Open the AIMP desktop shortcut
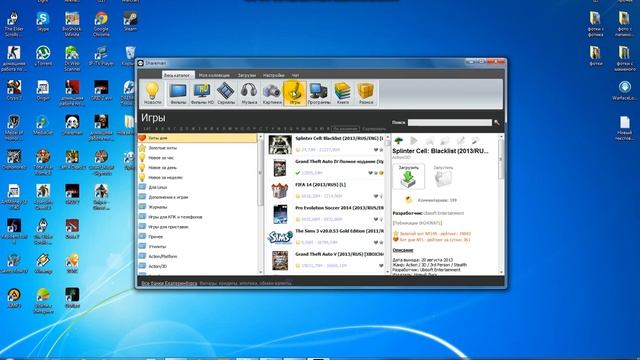Image resolution: width=640 pixels, height=360 pixels. point(14,298)
